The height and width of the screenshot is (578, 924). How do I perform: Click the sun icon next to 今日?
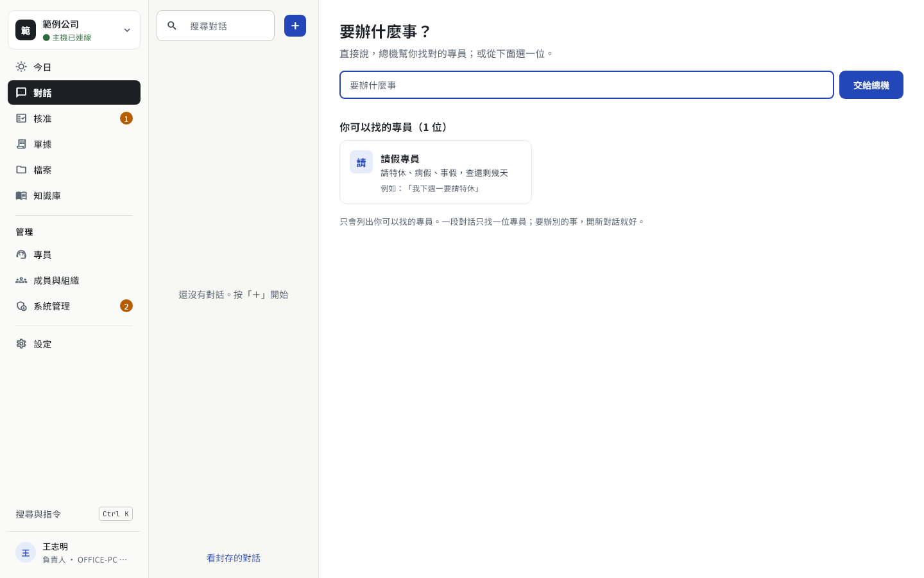point(21,67)
